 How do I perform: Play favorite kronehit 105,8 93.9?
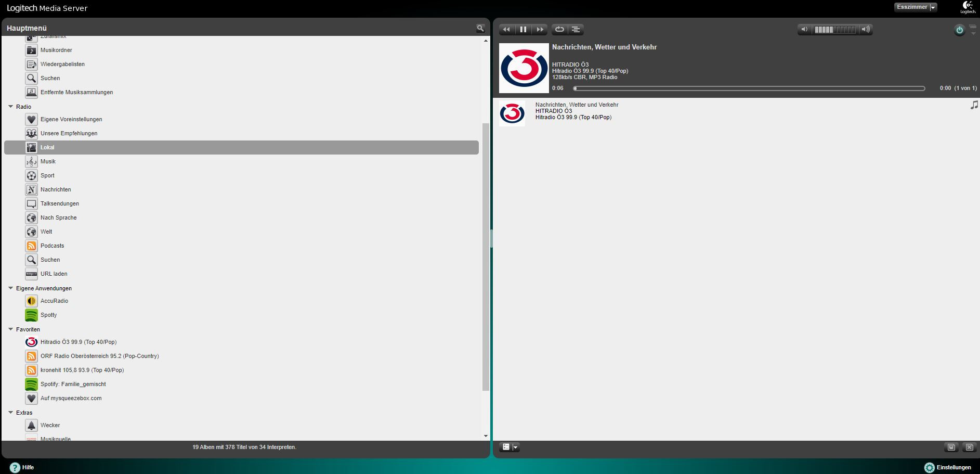point(82,370)
